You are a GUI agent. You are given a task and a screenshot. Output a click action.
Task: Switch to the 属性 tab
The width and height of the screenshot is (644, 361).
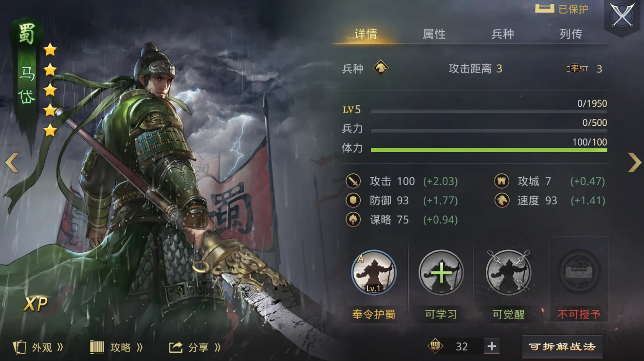434,34
